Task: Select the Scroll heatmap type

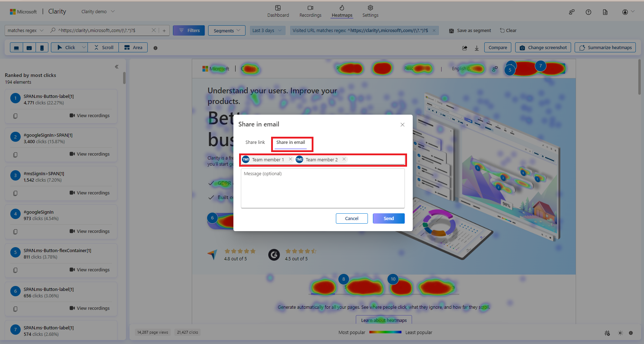Action: click(104, 48)
